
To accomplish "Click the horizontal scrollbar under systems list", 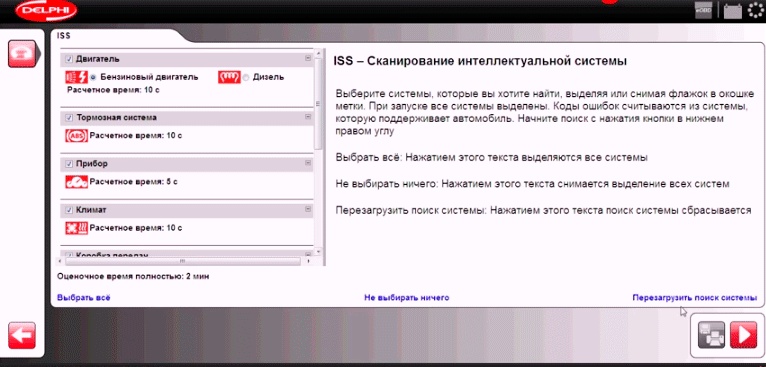I will (183, 261).
